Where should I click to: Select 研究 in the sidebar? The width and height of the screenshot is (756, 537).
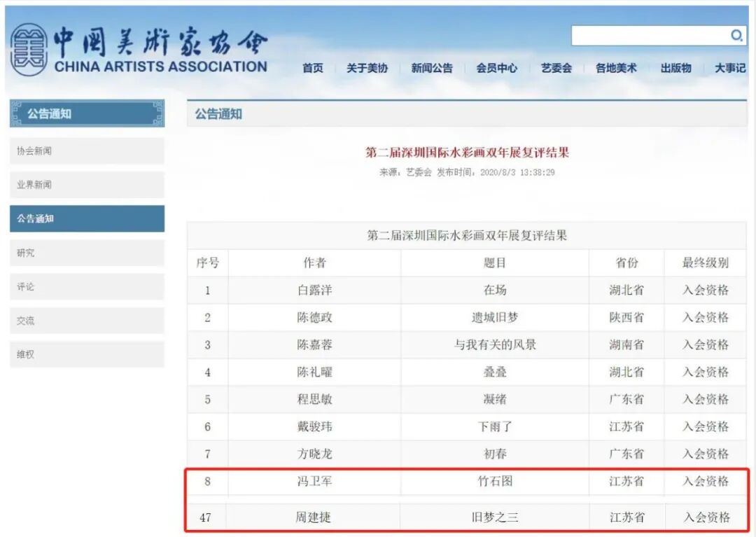(x=87, y=253)
